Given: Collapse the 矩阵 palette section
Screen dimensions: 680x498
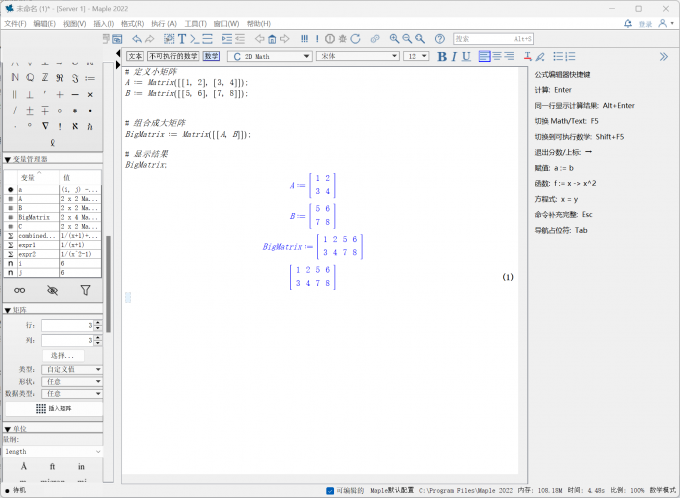Looking at the screenshot, I should pyautogui.click(x=7, y=310).
